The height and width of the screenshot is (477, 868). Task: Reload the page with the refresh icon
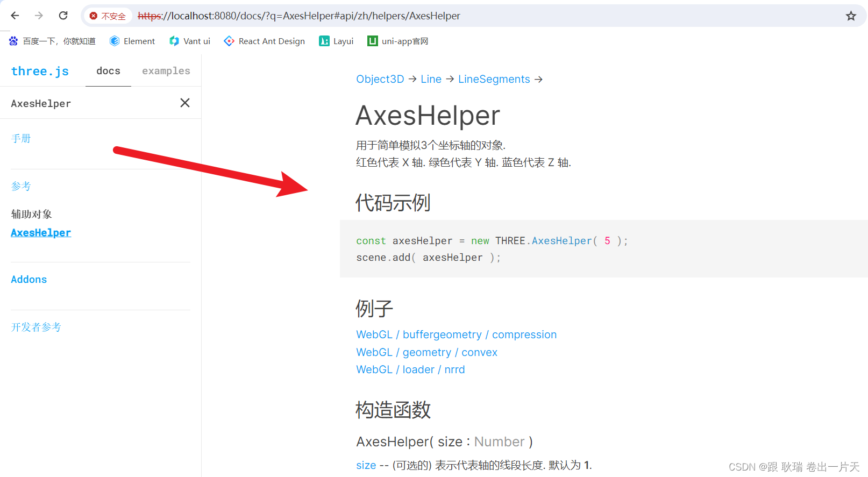(63, 16)
